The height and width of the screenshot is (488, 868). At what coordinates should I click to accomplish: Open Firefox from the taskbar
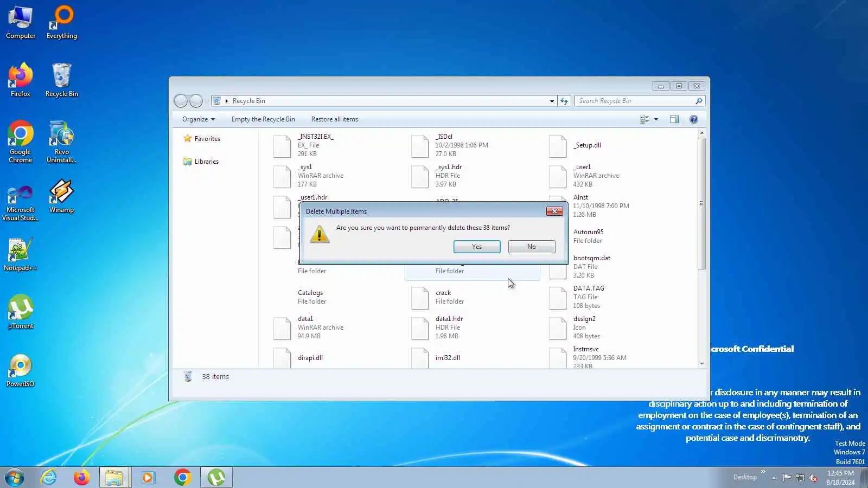(81, 478)
